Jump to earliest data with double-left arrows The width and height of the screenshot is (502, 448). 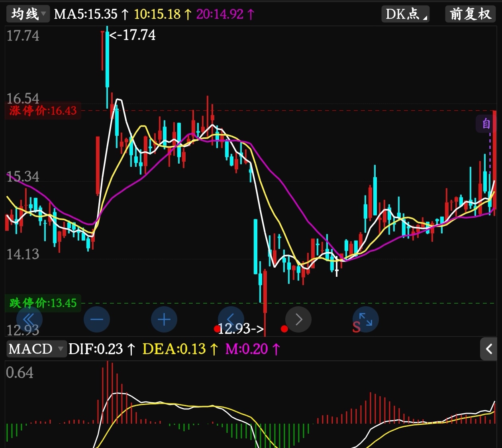point(29,319)
